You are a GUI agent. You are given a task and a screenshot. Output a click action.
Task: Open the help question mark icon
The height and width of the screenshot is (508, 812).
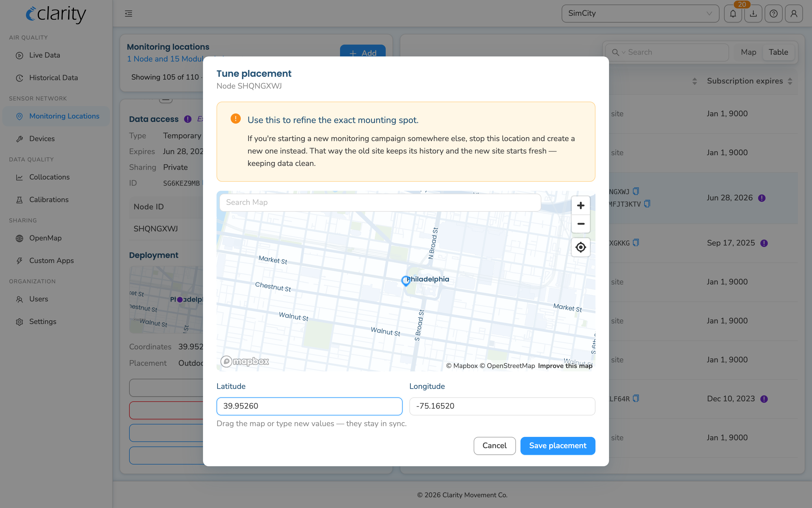(x=773, y=14)
